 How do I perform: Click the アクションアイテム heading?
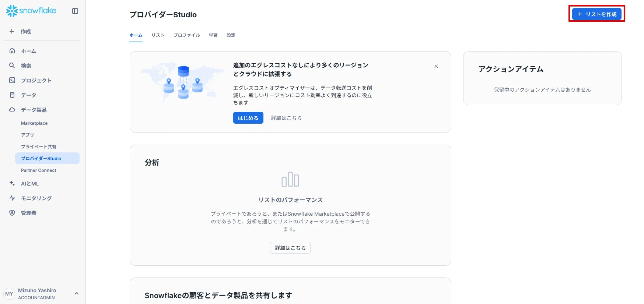point(511,69)
